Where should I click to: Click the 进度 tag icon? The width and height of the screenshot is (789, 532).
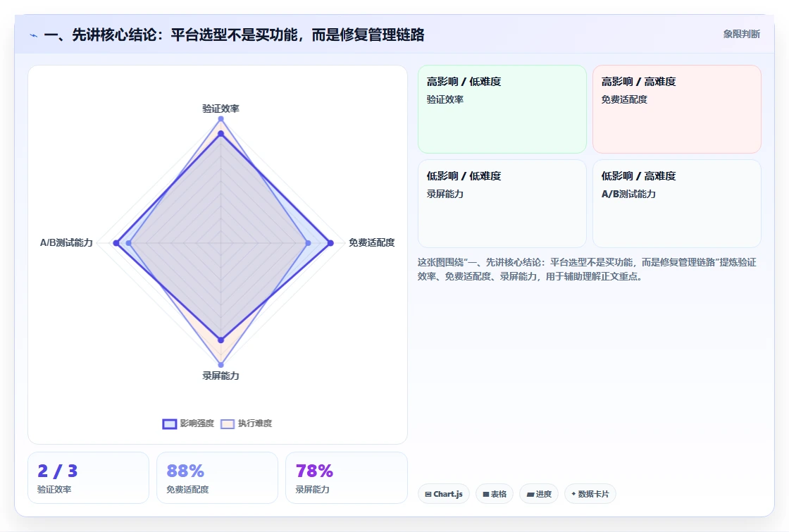click(x=530, y=494)
